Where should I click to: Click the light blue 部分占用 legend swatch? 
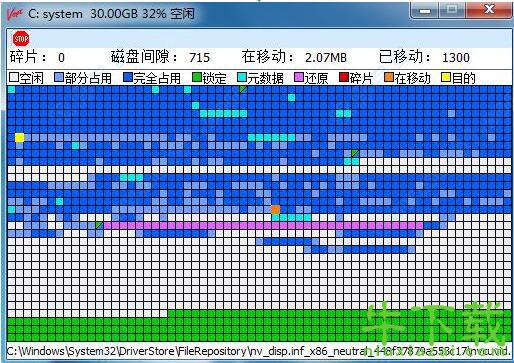59,78
